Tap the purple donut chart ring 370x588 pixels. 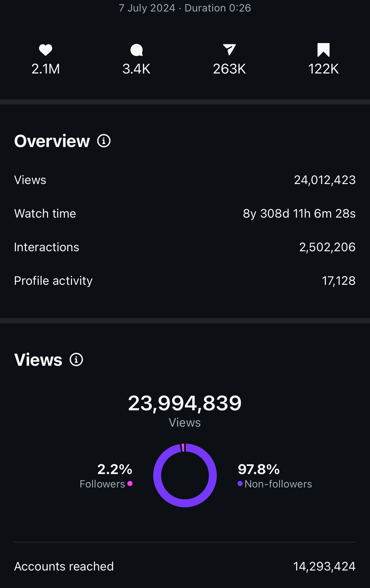point(157,475)
